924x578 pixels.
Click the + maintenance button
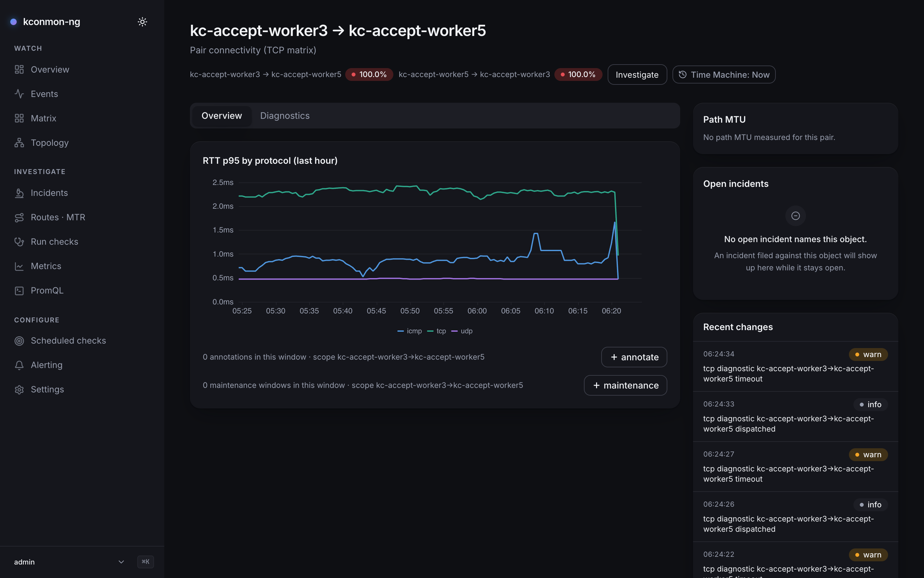(x=625, y=385)
